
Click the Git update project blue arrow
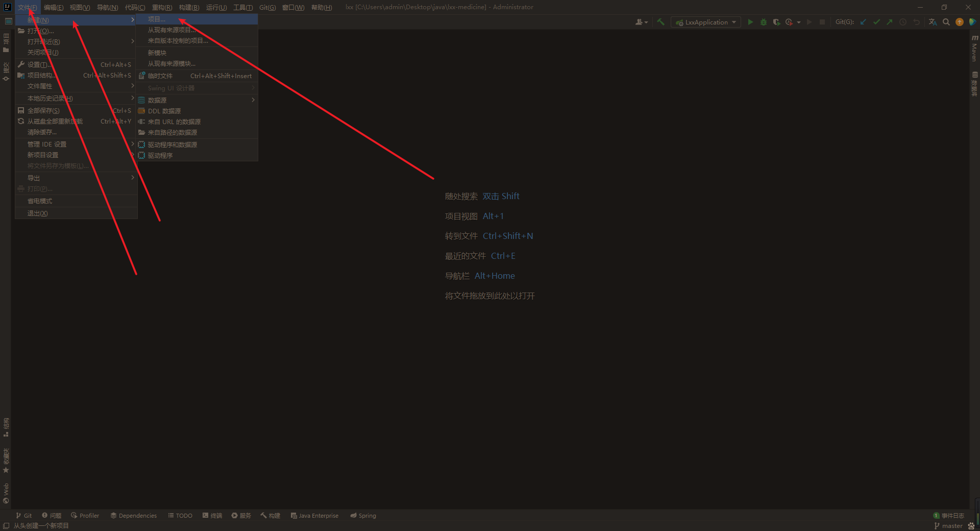click(863, 22)
